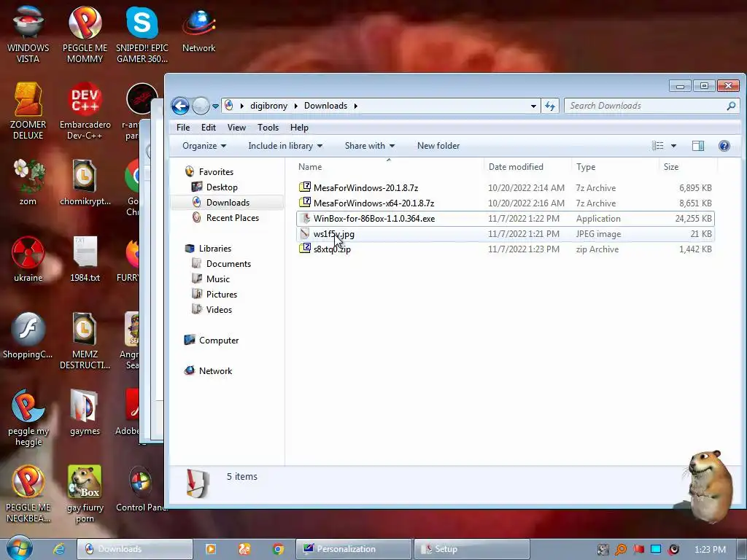Select the ZOOMER DELUXE desktop icon

(x=28, y=111)
